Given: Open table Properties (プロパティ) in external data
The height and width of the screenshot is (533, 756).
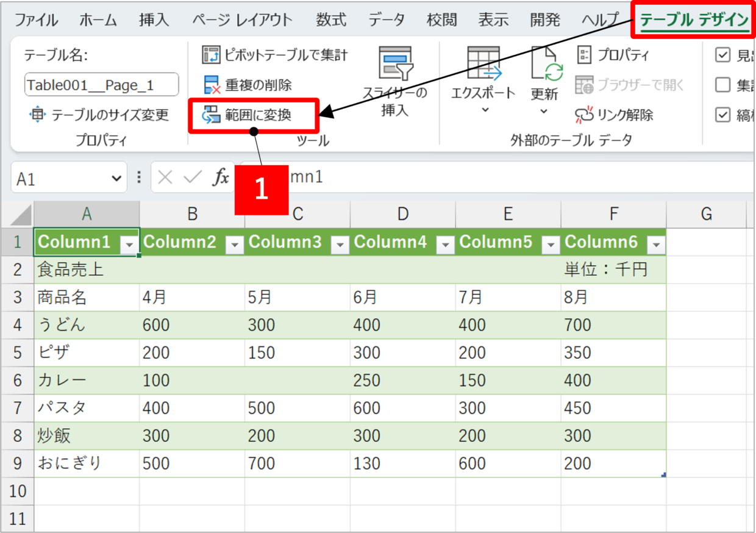Looking at the screenshot, I should coord(584,55).
